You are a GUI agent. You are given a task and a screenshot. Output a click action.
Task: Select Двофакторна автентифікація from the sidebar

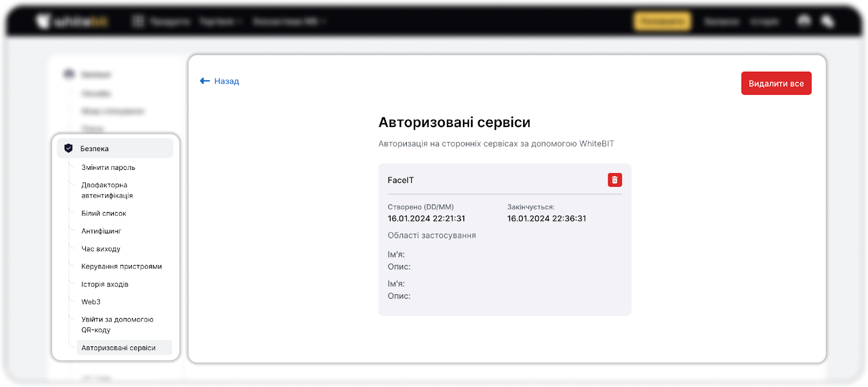(107, 190)
